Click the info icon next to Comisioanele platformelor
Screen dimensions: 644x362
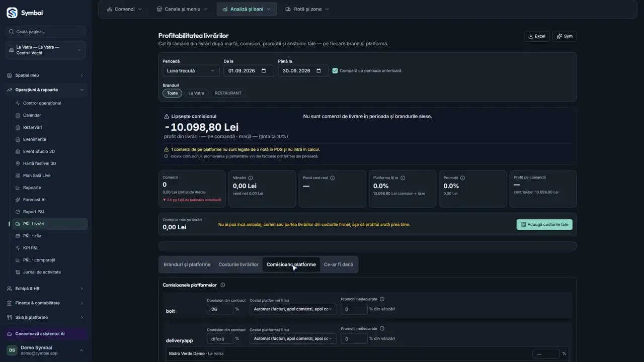pos(223,285)
